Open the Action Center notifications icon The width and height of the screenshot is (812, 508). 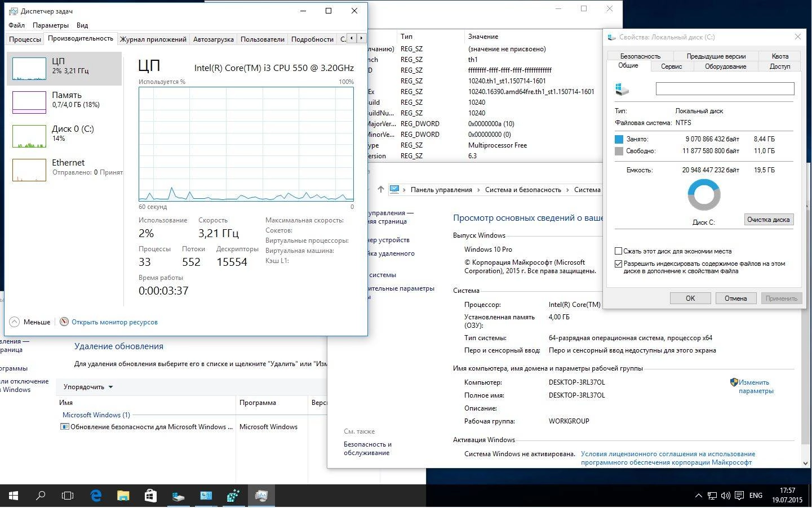coord(739,496)
